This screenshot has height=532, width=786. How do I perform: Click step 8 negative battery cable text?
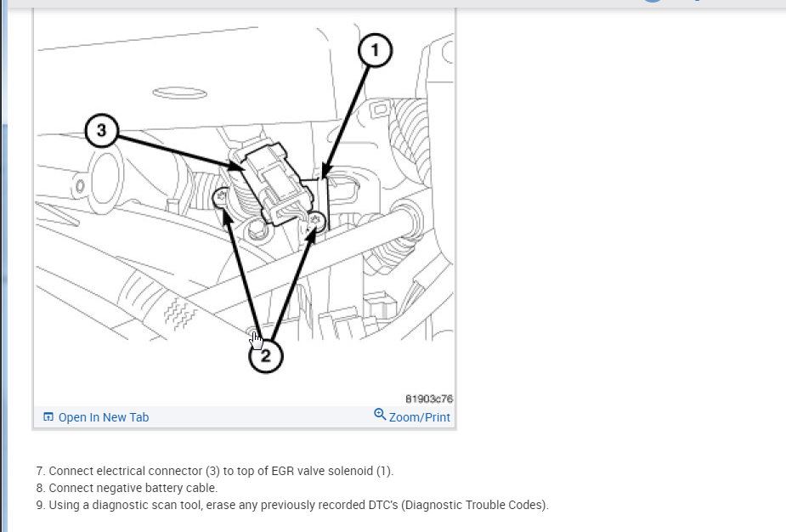pos(127,488)
